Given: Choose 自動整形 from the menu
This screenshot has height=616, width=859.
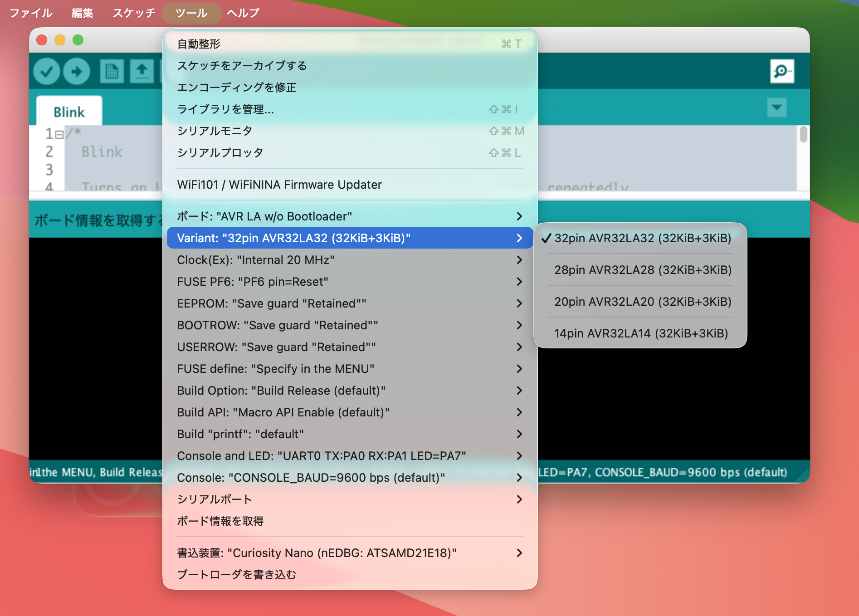Looking at the screenshot, I should coord(350,44).
